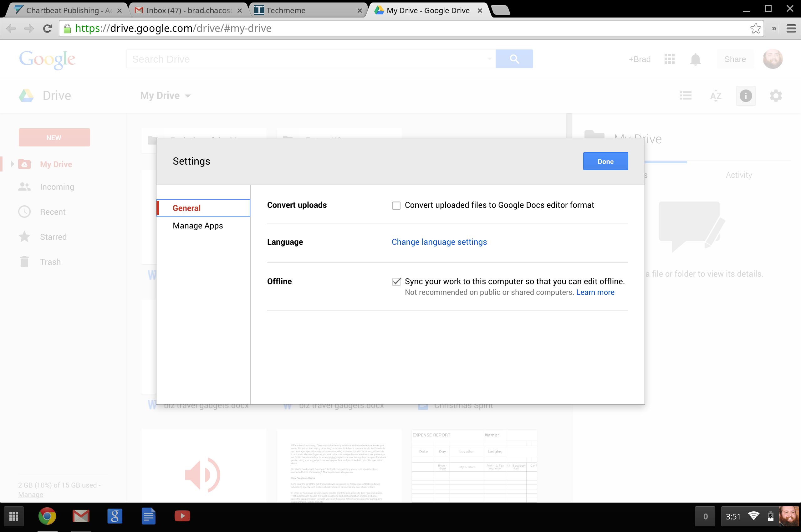
Task: Show hidden extensions chevron
Action: [x=774, y=29]
